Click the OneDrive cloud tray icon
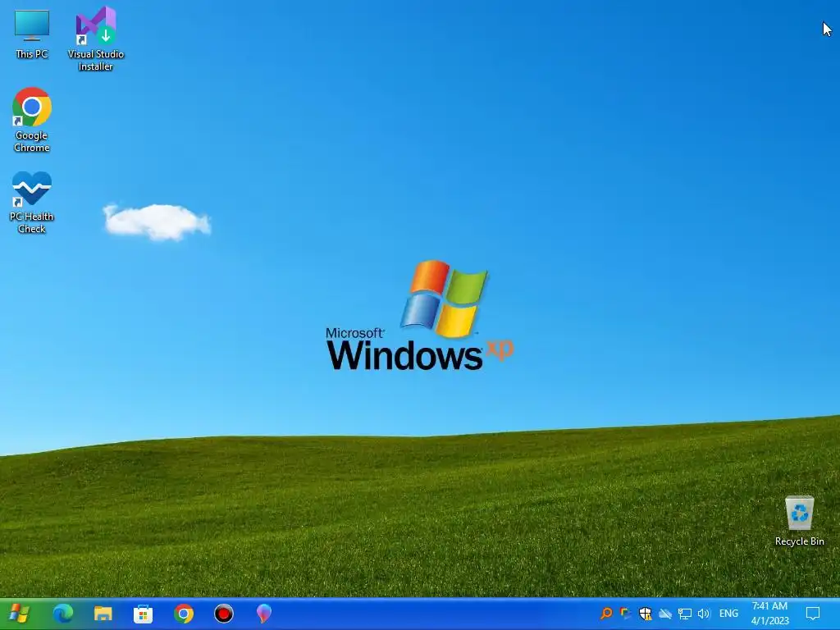This screenshot has width=840, height=630. pos(664,614)
